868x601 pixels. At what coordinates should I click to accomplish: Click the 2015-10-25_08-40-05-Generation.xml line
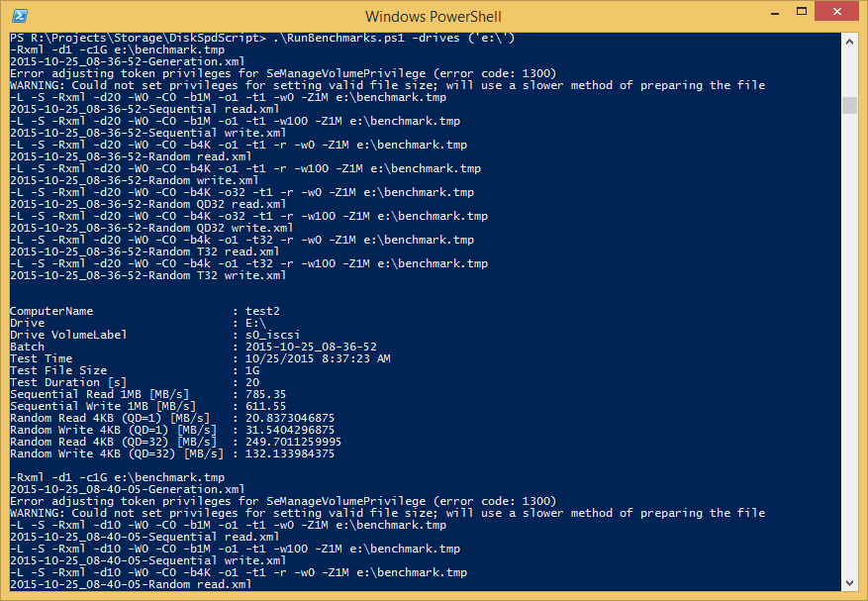[x=128, y=490]
